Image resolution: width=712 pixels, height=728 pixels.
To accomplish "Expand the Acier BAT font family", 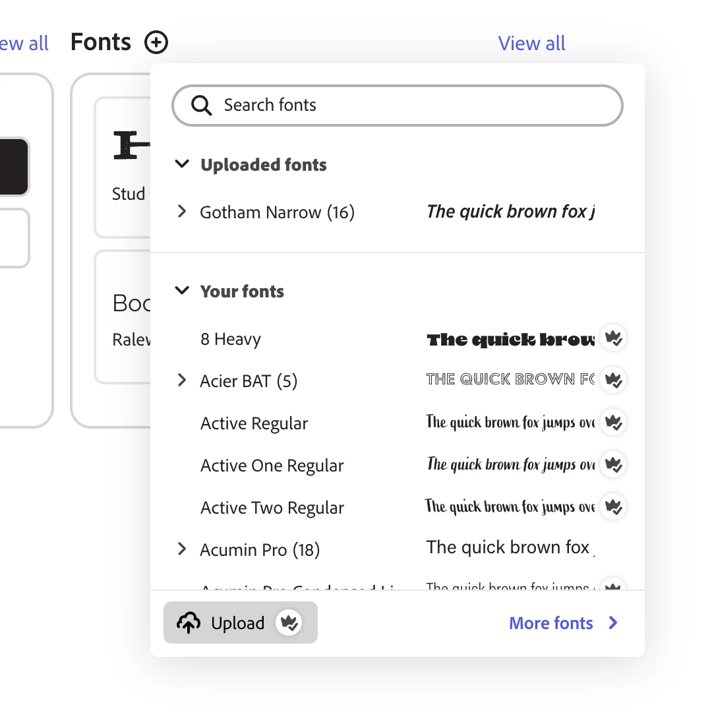I will (182, 380).
